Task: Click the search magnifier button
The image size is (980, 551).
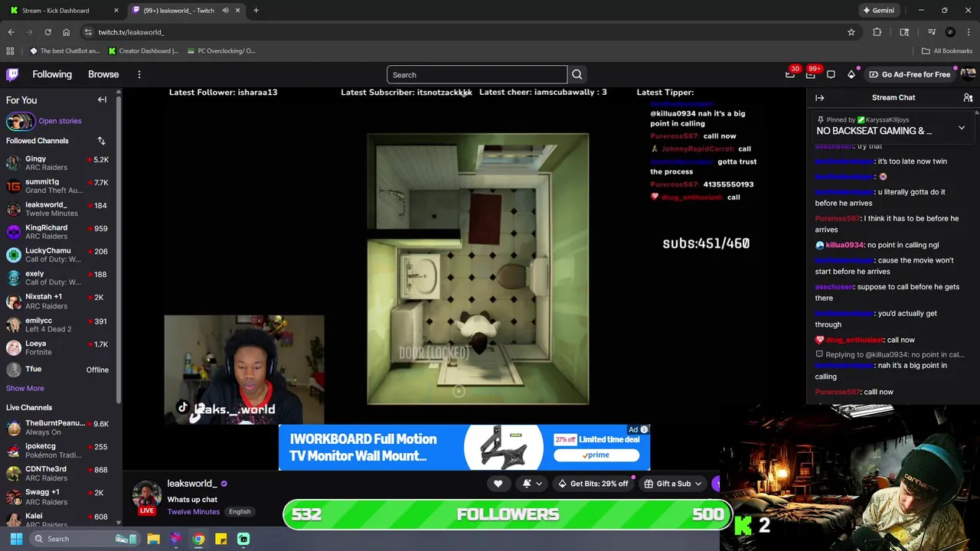Action: 577,74
